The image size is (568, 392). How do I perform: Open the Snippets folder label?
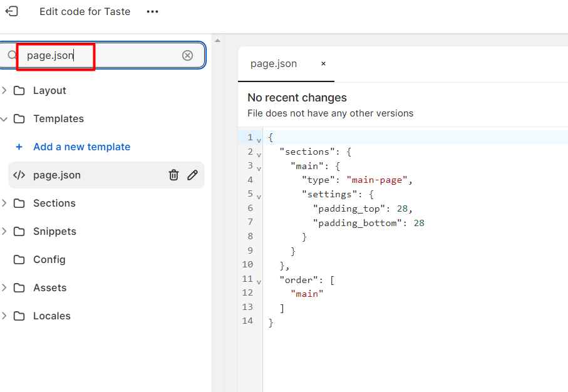[x=54, y=231]
